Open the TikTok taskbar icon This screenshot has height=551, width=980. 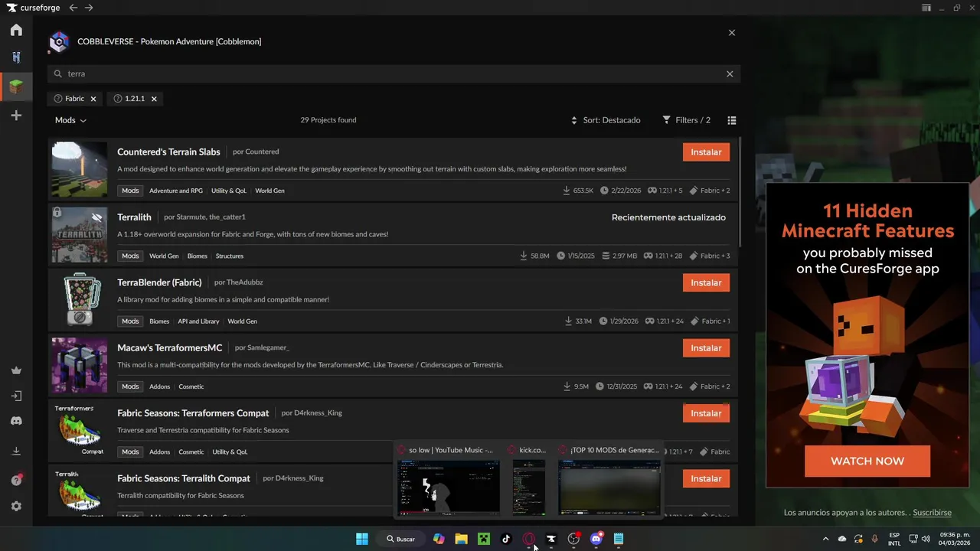[x=506, y=539]
